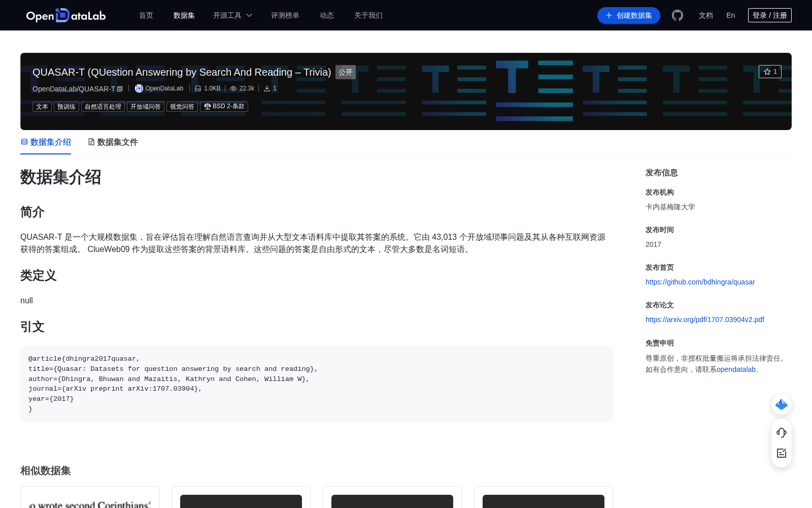The height and width of the screenshot is (508, 812).
Task: Open the third similar dataset card
Action: (x=392, y=497)
